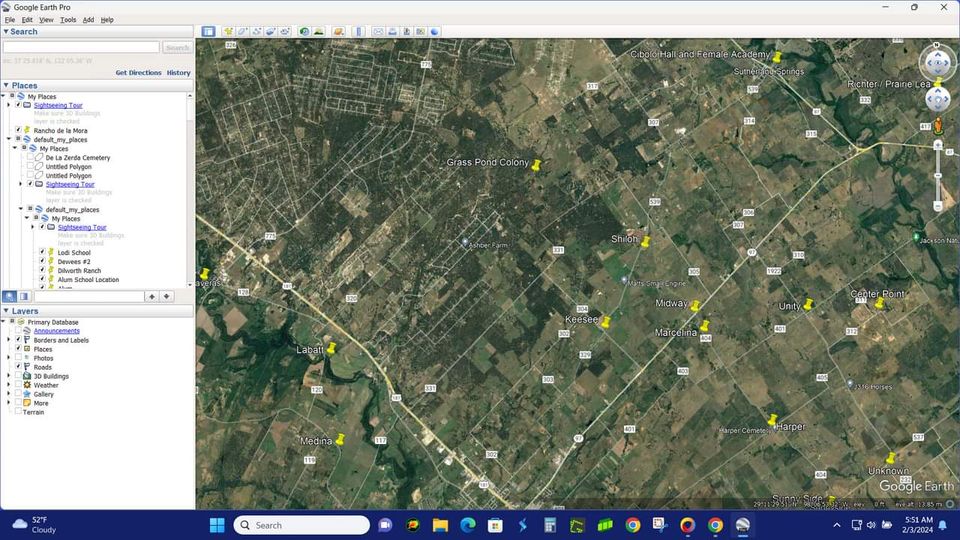This screenshot has height=540, width=960.
Task: Open the planets switcher toolbar icon
Action: [x=339, y=31]
